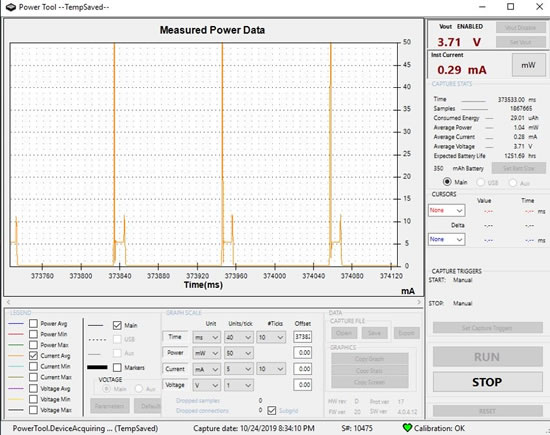Image resolution: width=550 pixels, height=435 pixels.
Task: Click the orange Current Avg legend line
Action: coord(16,356)
